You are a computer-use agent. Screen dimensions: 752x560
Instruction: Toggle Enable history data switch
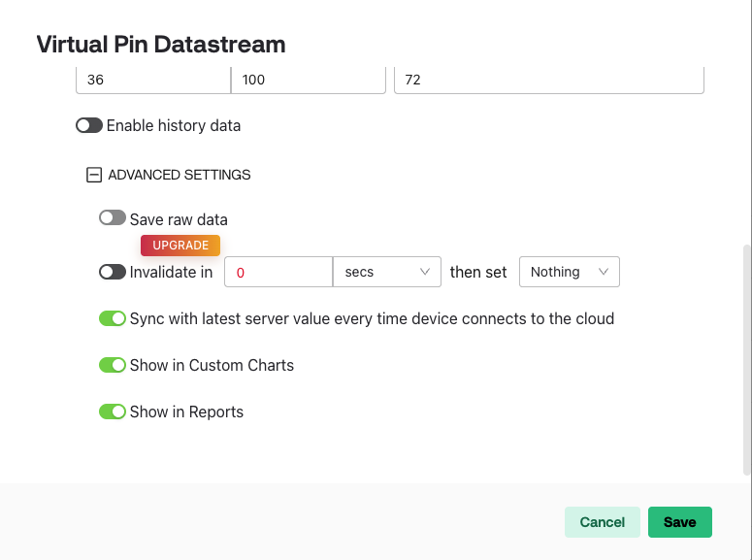coord(89,125)
